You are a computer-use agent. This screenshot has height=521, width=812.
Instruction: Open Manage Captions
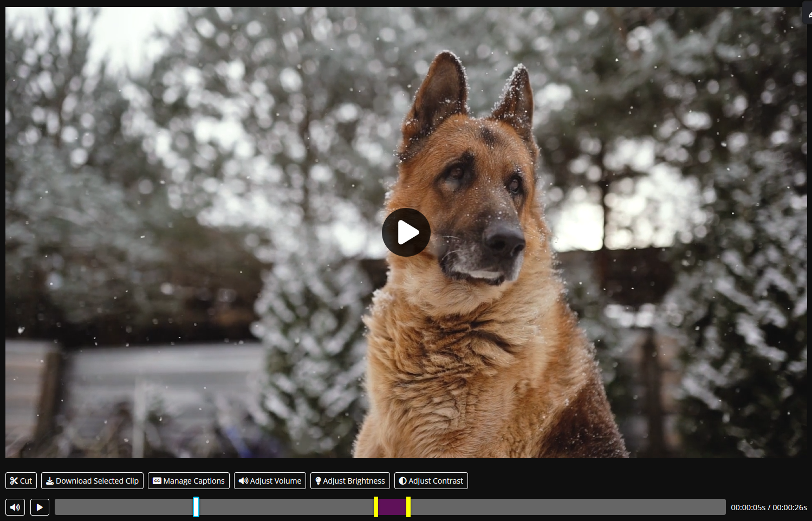click(189, 481)
